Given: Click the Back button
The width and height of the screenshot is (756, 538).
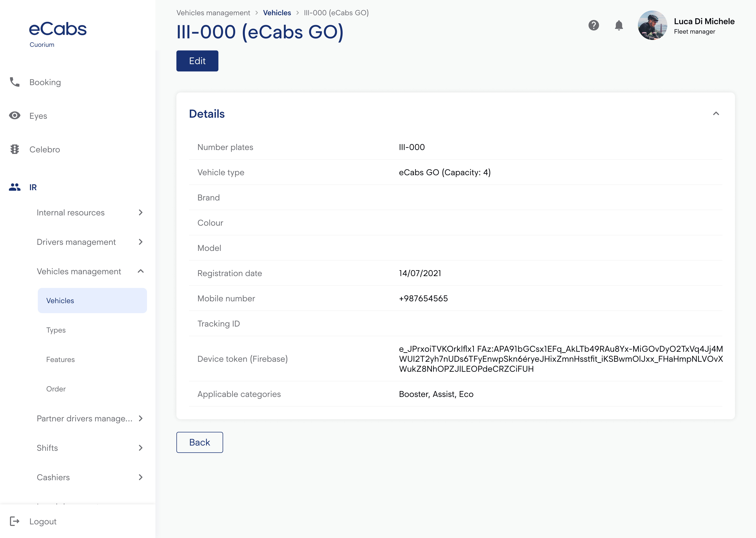Looking at the screenshot, I should pos(200,442).
